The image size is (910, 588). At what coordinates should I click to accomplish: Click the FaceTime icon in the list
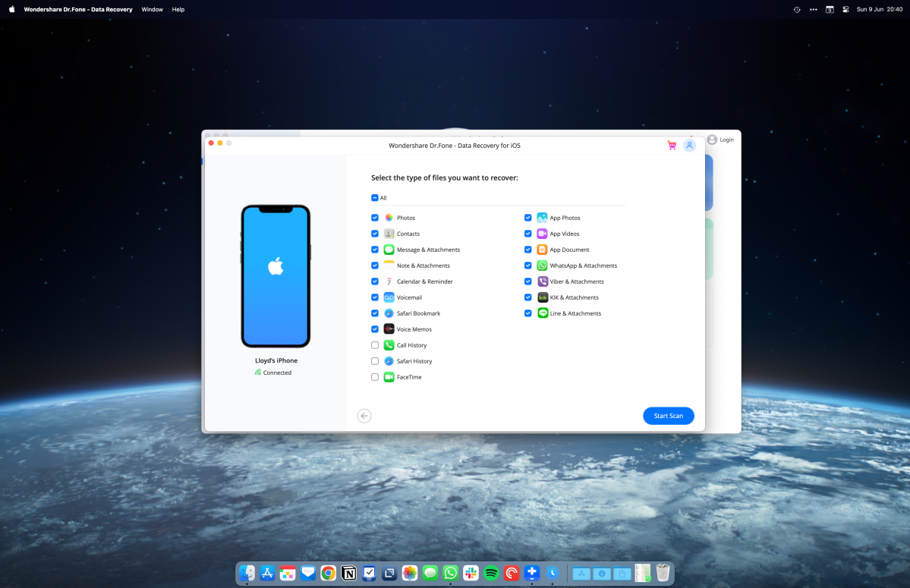tap(387, 376)
